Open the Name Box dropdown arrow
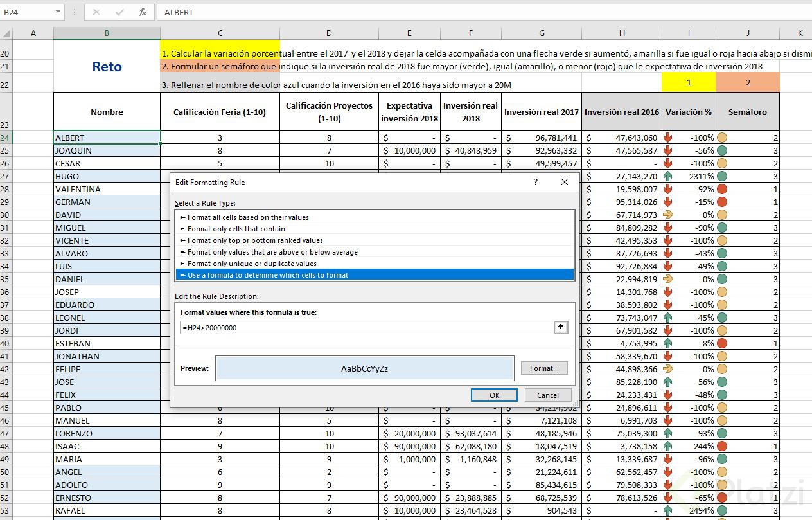Viewport: 812px width, 520px height. (x=58, y=12)
